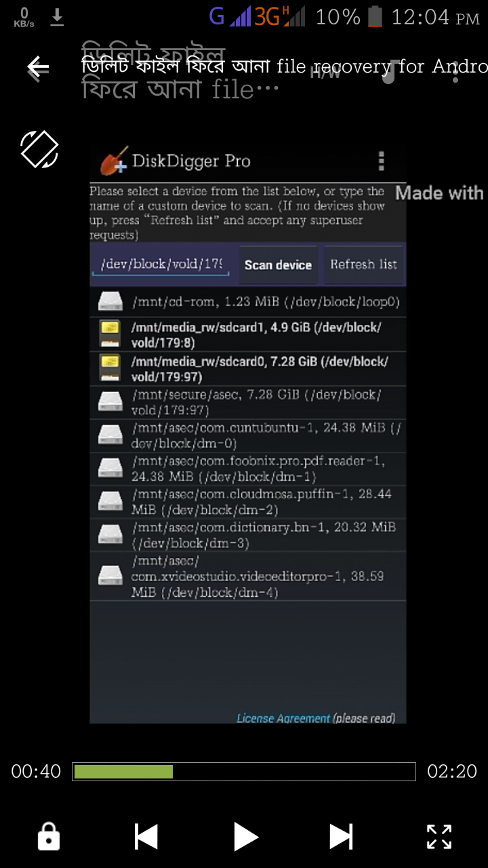Skip to the next video

pos(341,837)
